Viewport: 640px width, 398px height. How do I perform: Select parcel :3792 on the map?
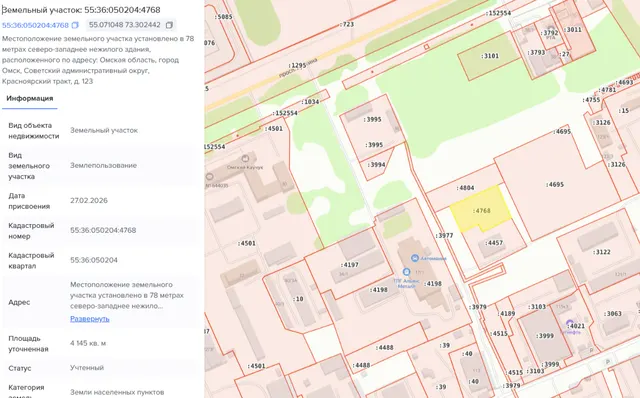549,33
